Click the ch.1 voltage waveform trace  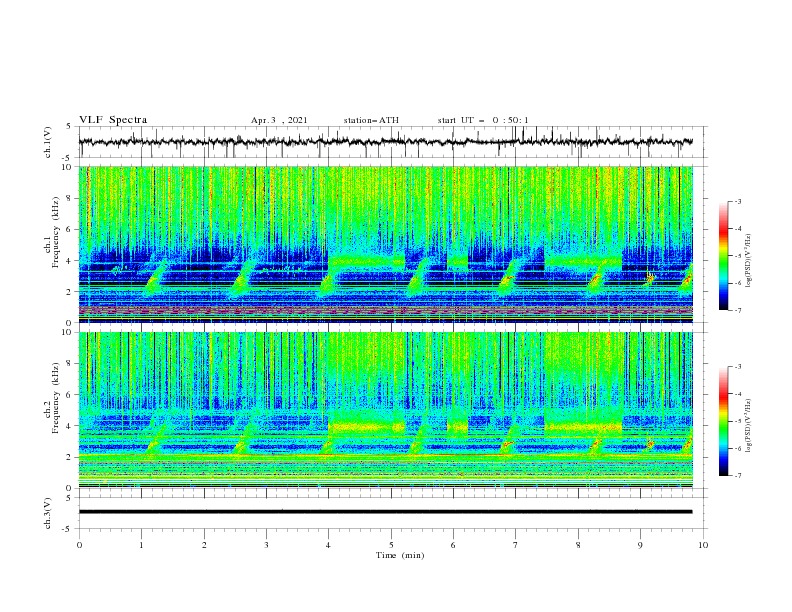[x=385, y=142]
